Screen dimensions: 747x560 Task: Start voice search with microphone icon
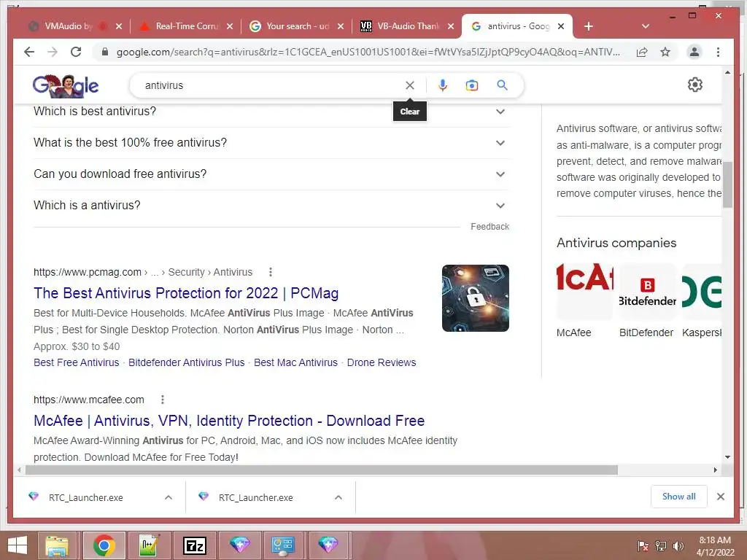pyautogui.click(x=443, y=85)
